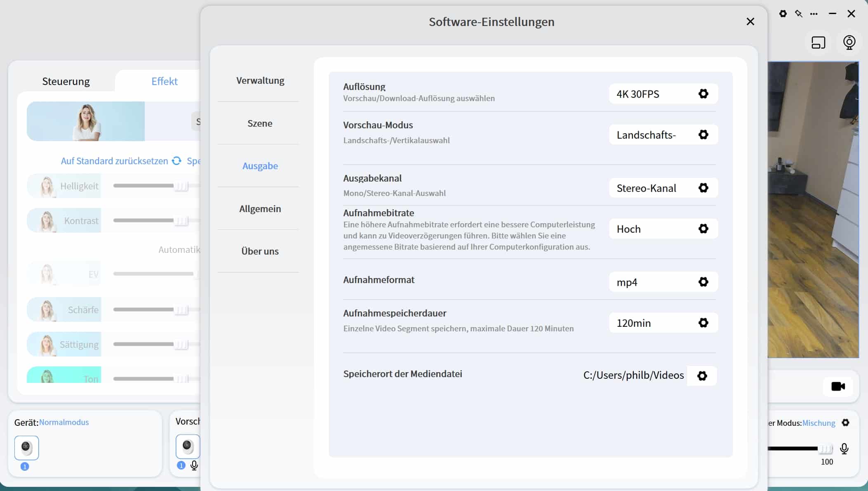868x491 pixels.
Task: Click the pin window icon
Action: coord(798,14)
